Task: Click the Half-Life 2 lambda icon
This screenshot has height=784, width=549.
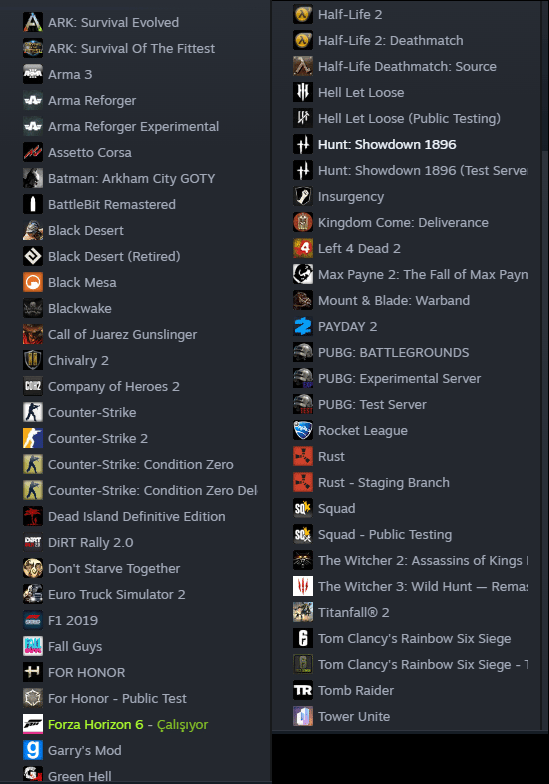Action: 302,14
